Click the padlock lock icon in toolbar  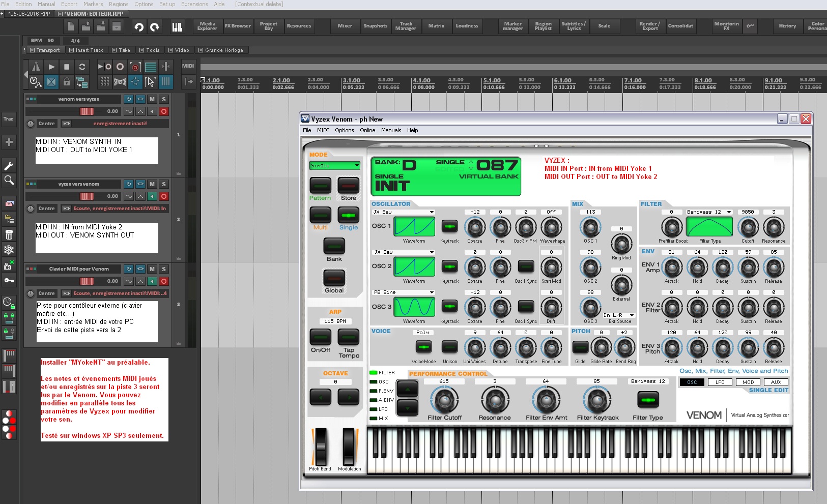click(67, 81)
